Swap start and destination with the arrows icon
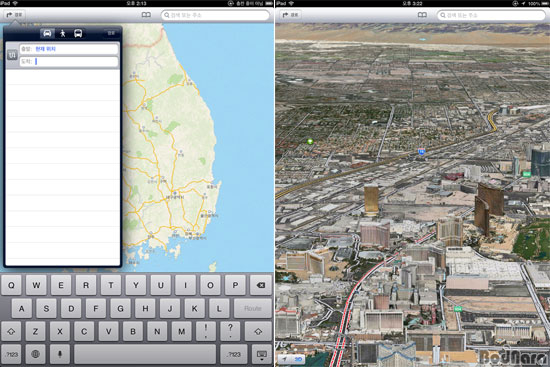 [12, 55]
